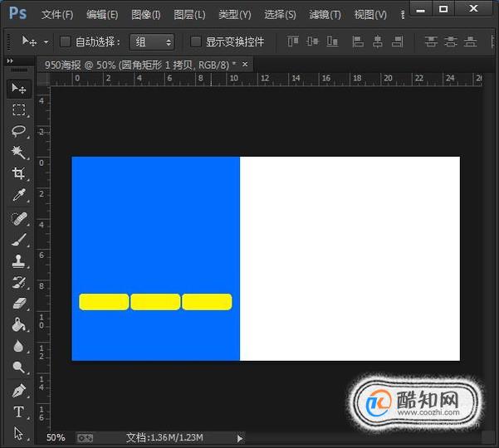This screenshot has width=499, height=448.
Task: Click align right edges icon
Action: pyautogui.click(x=398, y=41)
